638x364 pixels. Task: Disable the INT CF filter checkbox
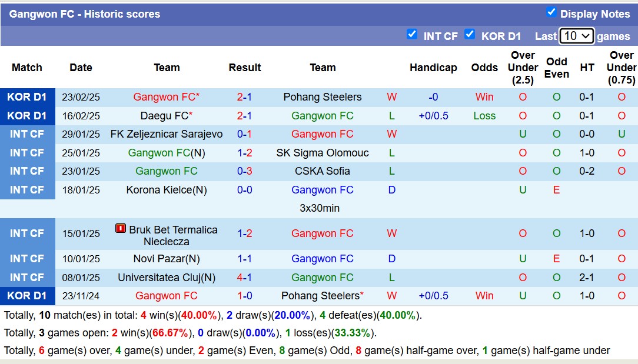[x=413, y=35]
